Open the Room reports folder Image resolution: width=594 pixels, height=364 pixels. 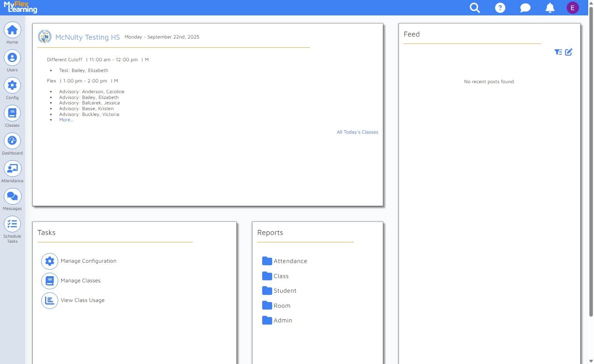267,305
